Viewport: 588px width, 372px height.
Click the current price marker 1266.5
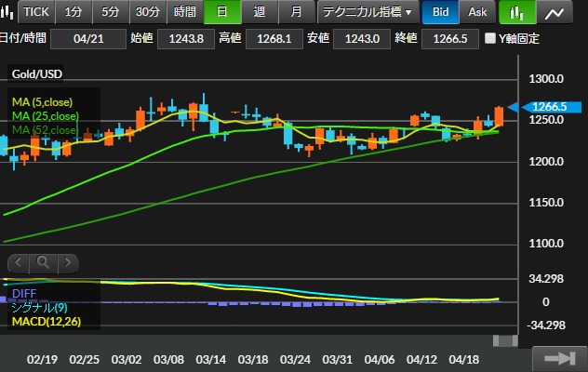(x=550, y=107)
